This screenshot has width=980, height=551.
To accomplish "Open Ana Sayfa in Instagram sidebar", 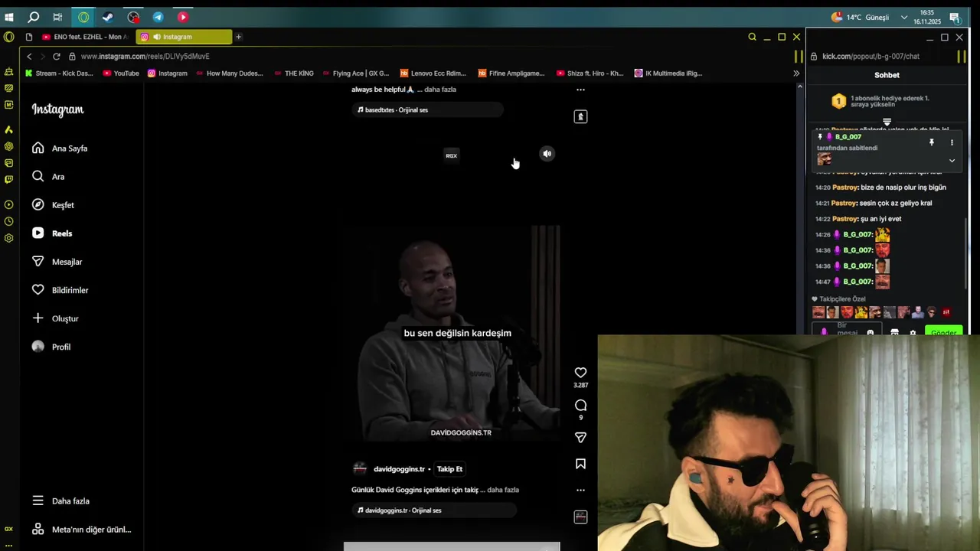I will pyautogui.click(x=60, y=148).
